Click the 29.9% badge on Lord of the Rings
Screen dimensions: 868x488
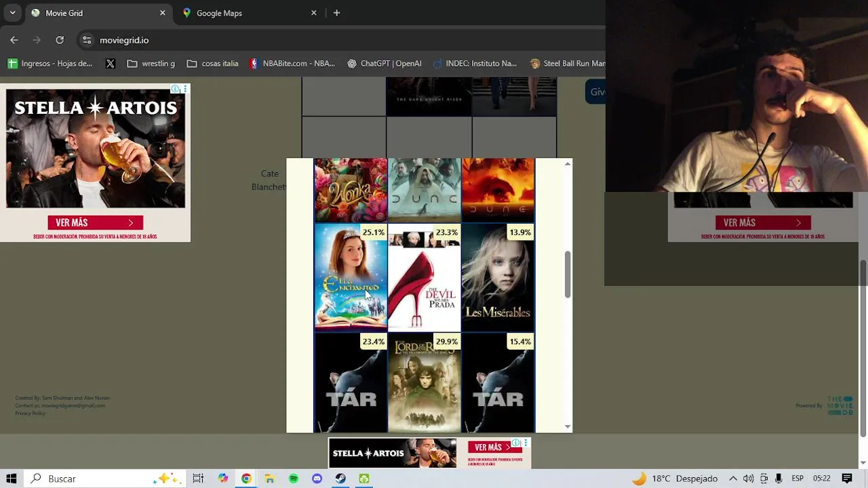click(x=446, y=342)
